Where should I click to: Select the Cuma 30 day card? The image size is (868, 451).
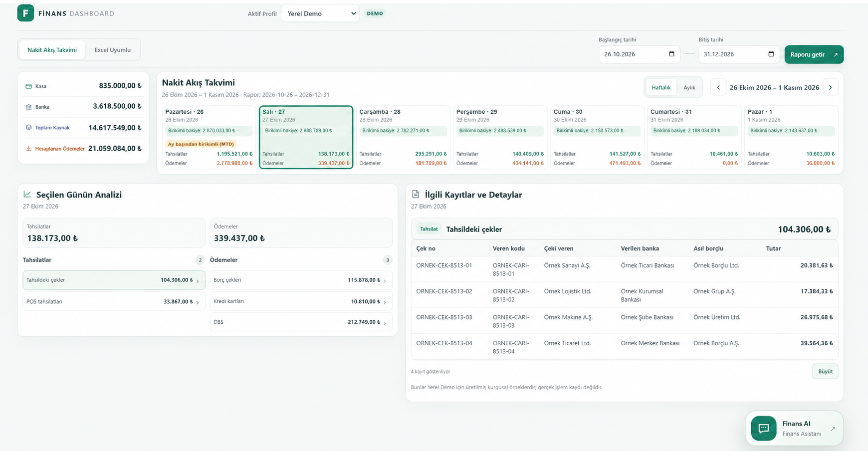[x=597, y=137]
